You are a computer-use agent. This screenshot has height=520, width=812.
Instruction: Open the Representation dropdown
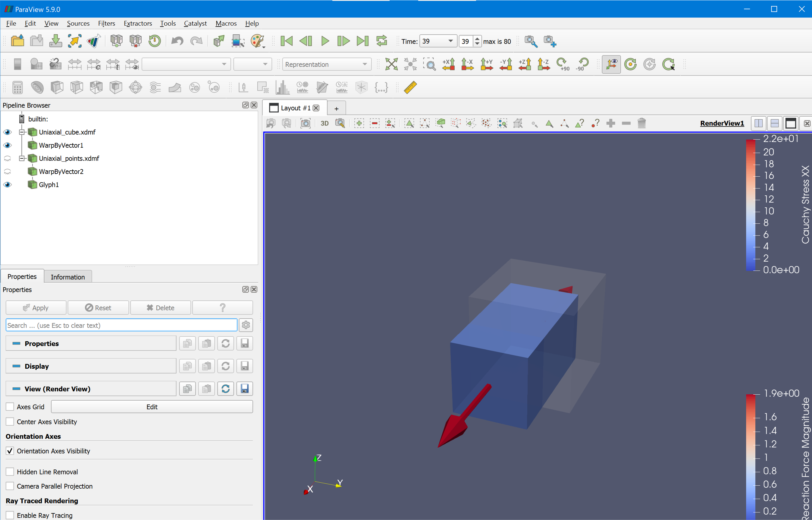coord(326,64)
